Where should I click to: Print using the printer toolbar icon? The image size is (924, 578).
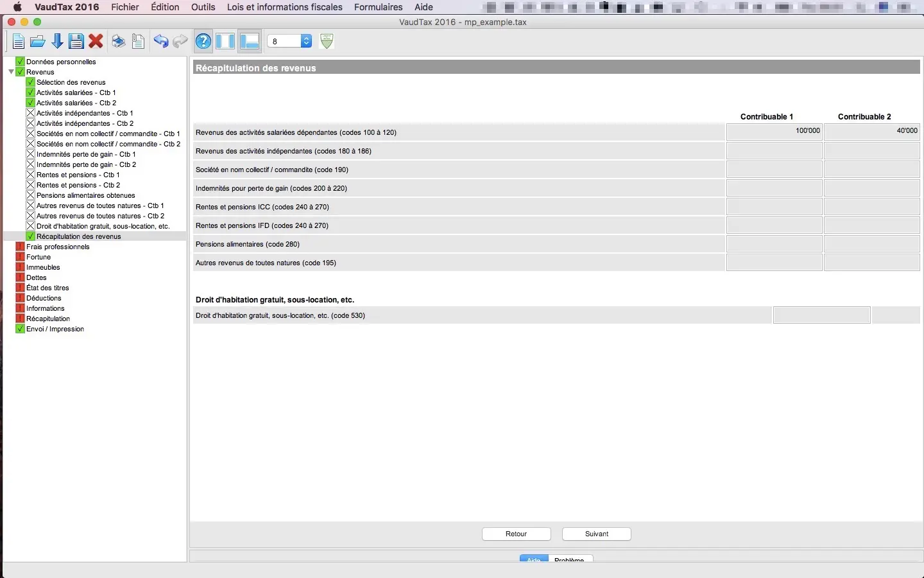tap(119, 42)
